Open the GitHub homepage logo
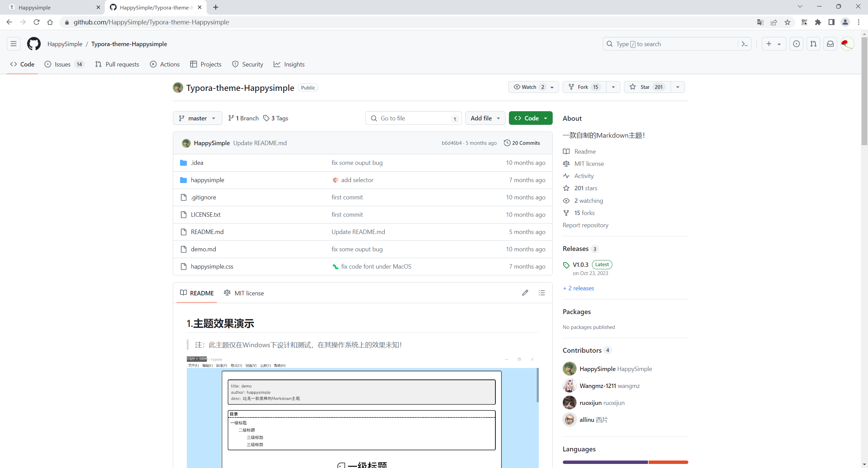 click(x=34, y=44)
